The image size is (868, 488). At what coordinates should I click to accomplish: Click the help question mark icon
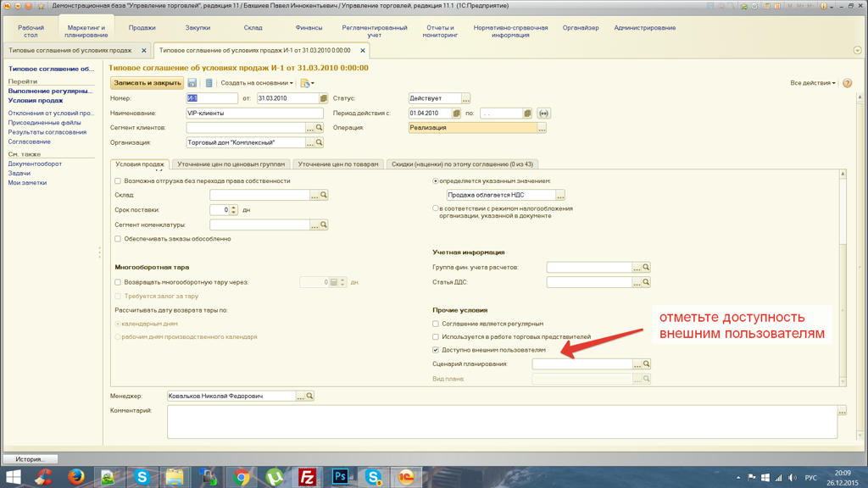point(847,83)
